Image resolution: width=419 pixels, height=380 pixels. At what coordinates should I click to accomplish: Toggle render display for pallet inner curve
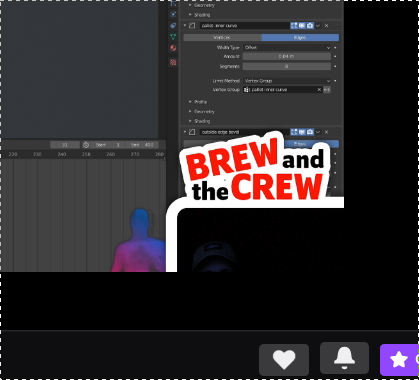point(310,26)
